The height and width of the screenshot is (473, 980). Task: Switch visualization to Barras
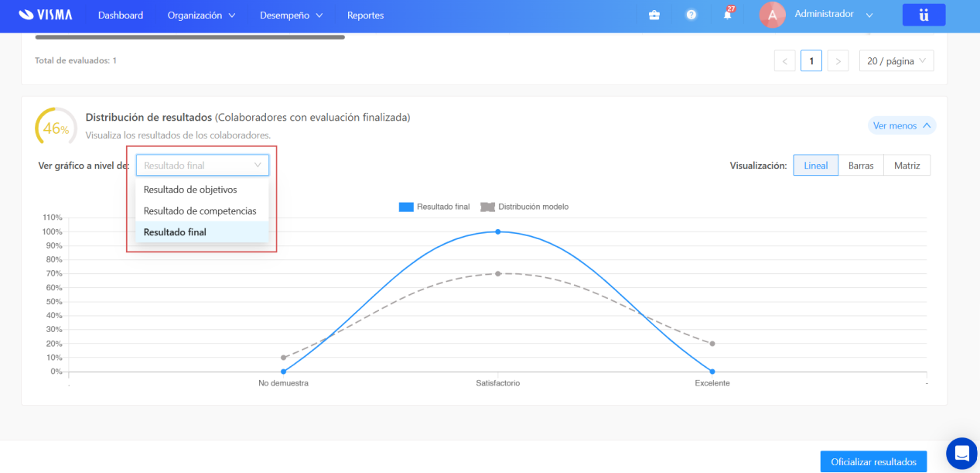(861, 165)
